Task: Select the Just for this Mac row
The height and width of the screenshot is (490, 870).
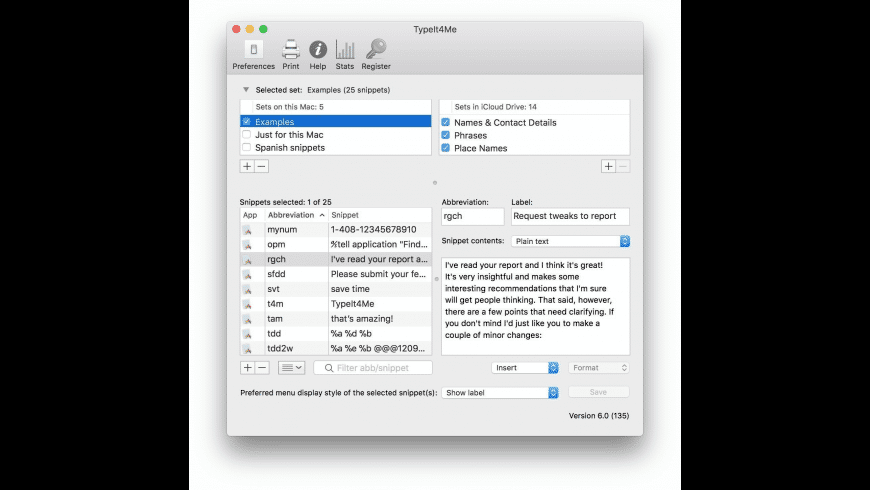Action: tap(336, 134)
